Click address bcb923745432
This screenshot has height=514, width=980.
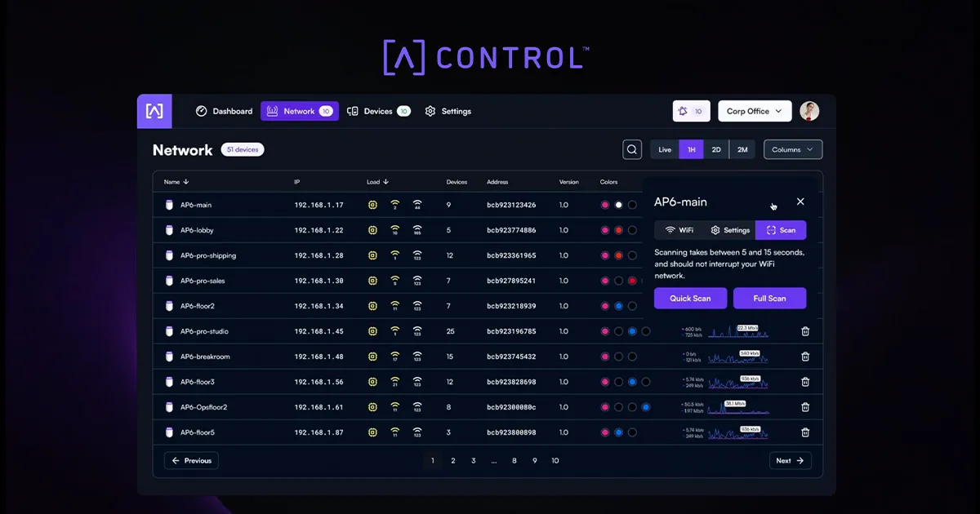coord(511,357)
